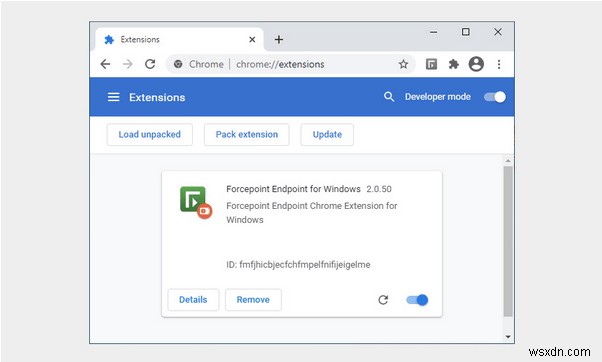Viewport: 602px width, 362px height.
Task: Open the Extensions puzzle piece menu
Action: point(454,64)
